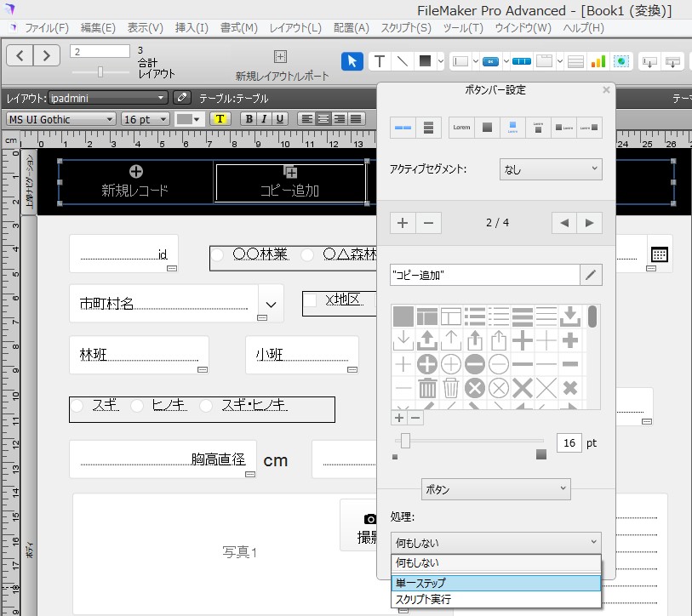Viewport: 692px width, 616px height.
Task: Go to next layout
Action: tap(46, 55)
